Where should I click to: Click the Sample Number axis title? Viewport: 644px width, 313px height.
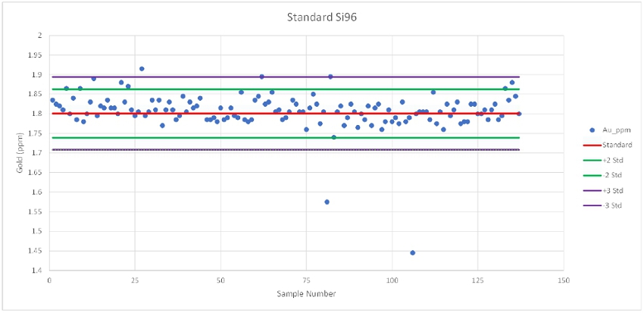coord(306,294)
